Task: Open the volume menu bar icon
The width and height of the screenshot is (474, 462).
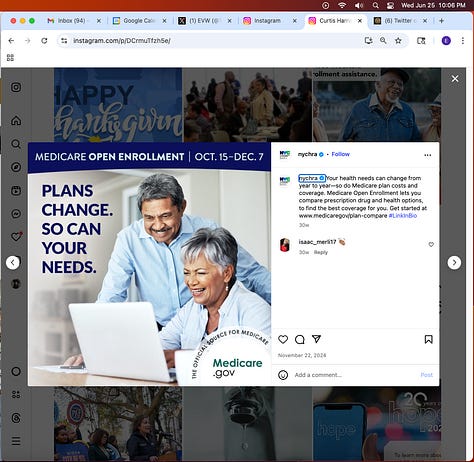Action: [x=359, y=5]
